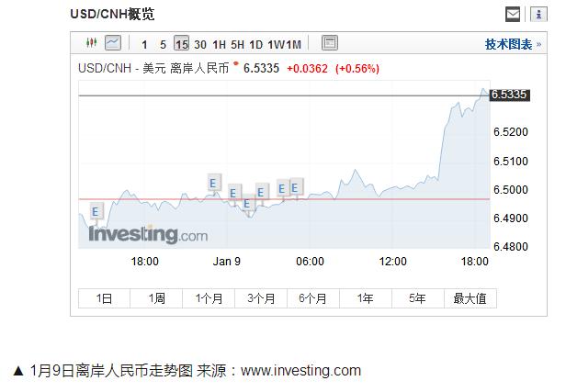
Task: Switch to the 1年 range tab
Action: 366,298
